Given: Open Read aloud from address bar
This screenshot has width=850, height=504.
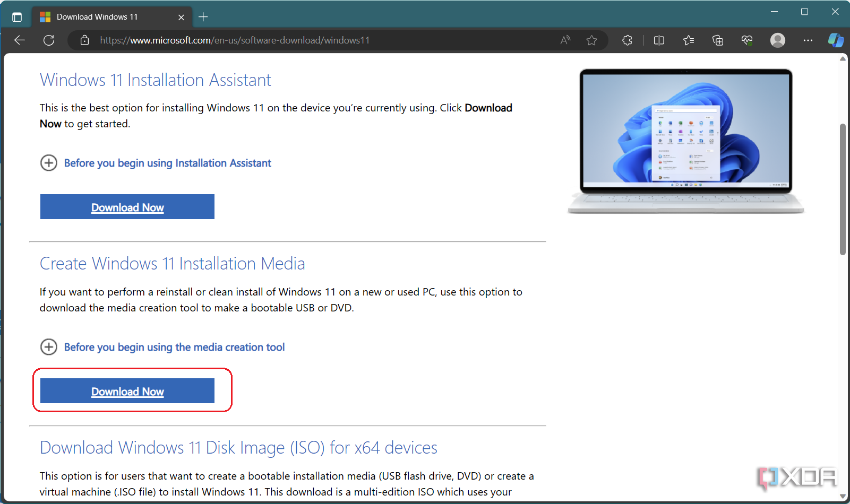Looking at the screenshot, I should pyautogui.click(x=565, y=40).
